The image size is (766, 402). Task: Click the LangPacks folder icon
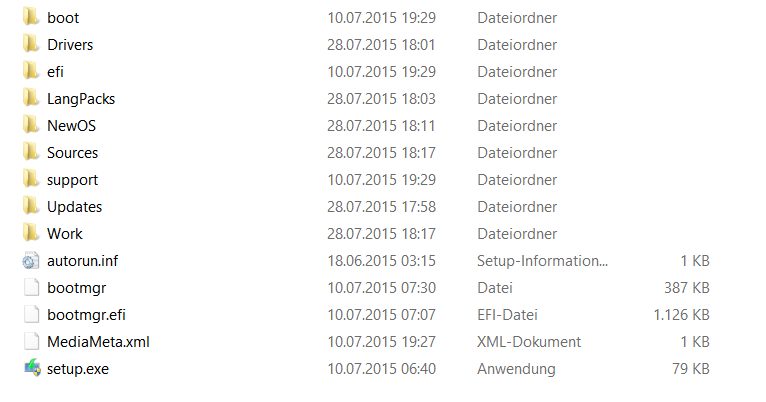(x=31, y=98)
